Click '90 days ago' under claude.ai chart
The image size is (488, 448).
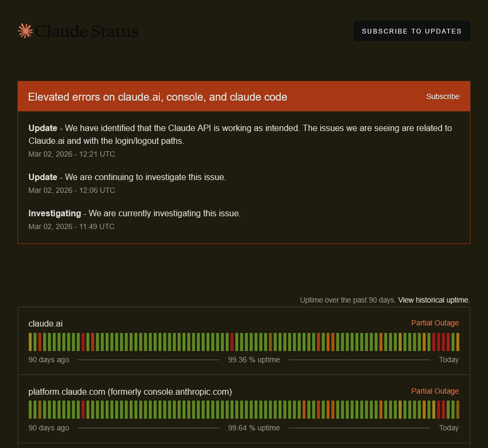click(x=48, y=360)
